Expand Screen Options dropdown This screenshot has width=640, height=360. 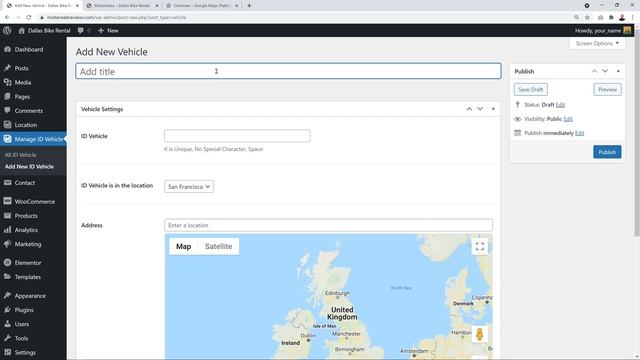coord(597,43)
